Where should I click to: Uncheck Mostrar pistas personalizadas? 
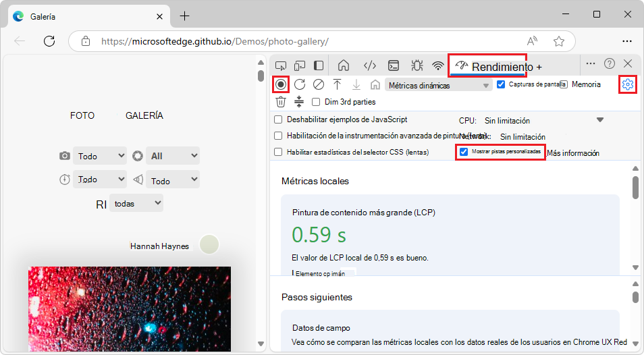[464, 152]
